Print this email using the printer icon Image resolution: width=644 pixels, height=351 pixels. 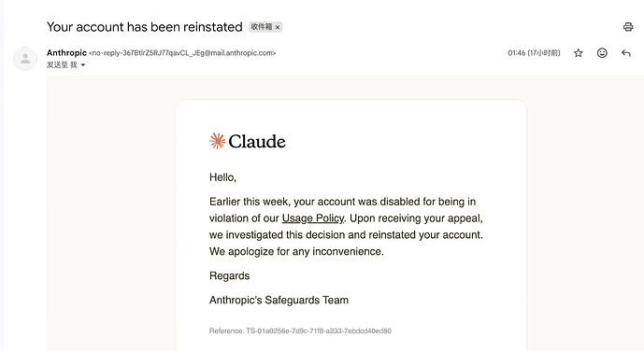tap(628, 27)
